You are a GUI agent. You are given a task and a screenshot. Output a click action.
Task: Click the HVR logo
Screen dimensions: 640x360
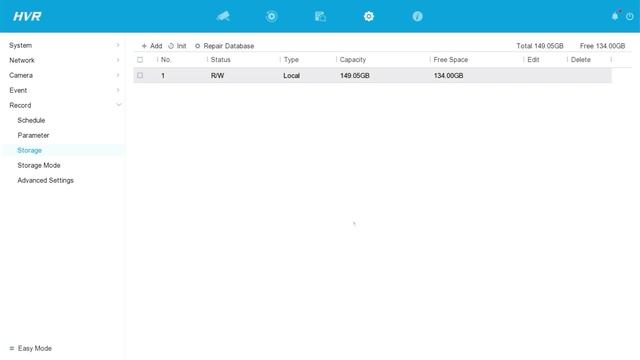click(x=27, y=16)
